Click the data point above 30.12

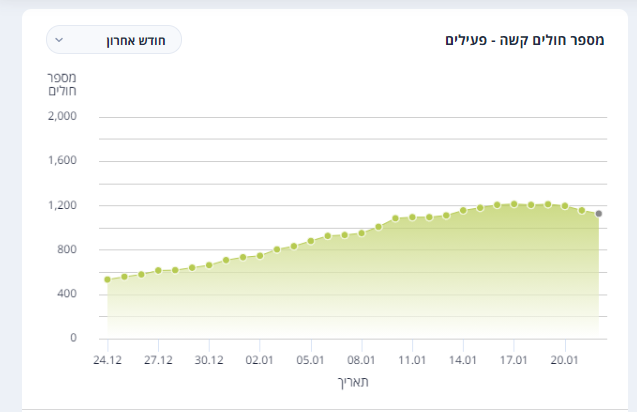(x=209, y=265)
